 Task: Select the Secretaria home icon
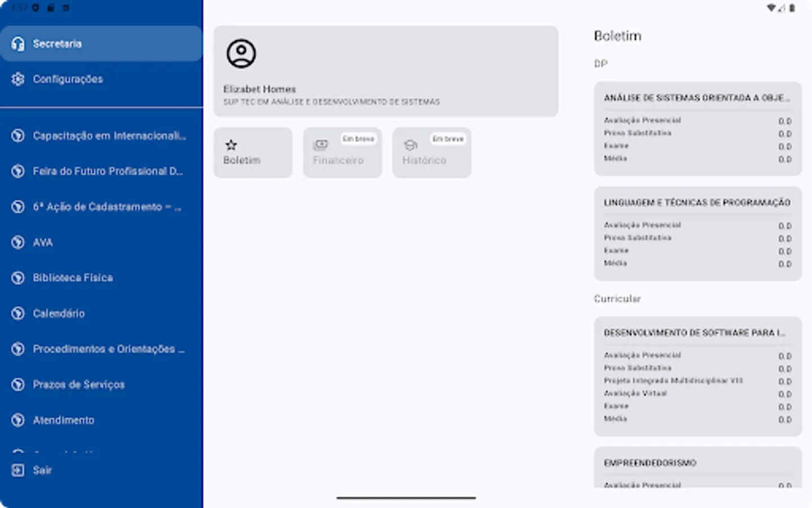(x=17, y=43)
